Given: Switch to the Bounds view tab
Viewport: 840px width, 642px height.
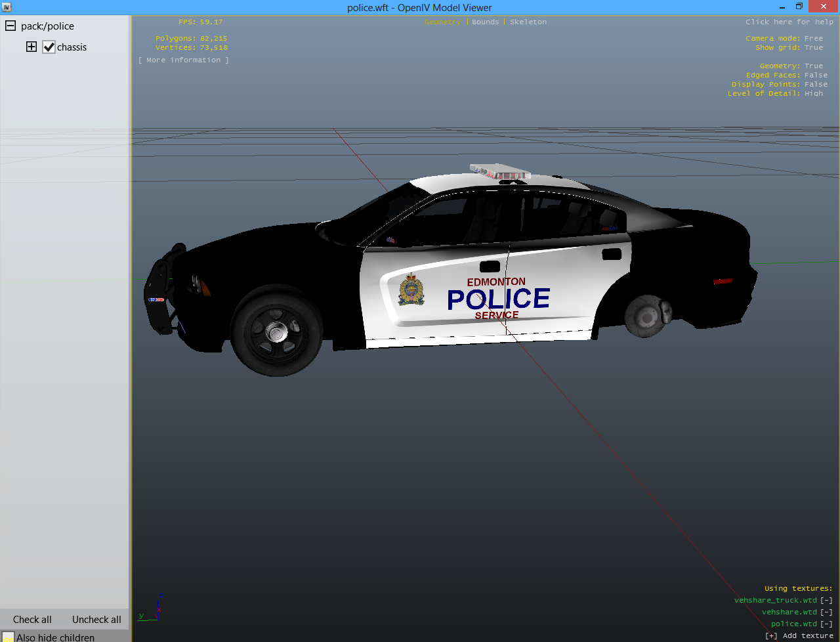Looking at the screenshot, I should point(485,22).
